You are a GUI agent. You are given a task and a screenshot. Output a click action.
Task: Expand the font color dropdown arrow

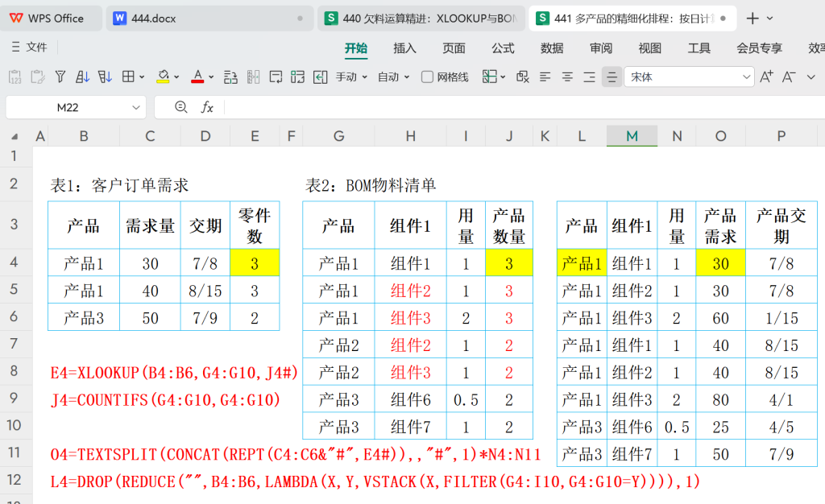click(211, 77)
